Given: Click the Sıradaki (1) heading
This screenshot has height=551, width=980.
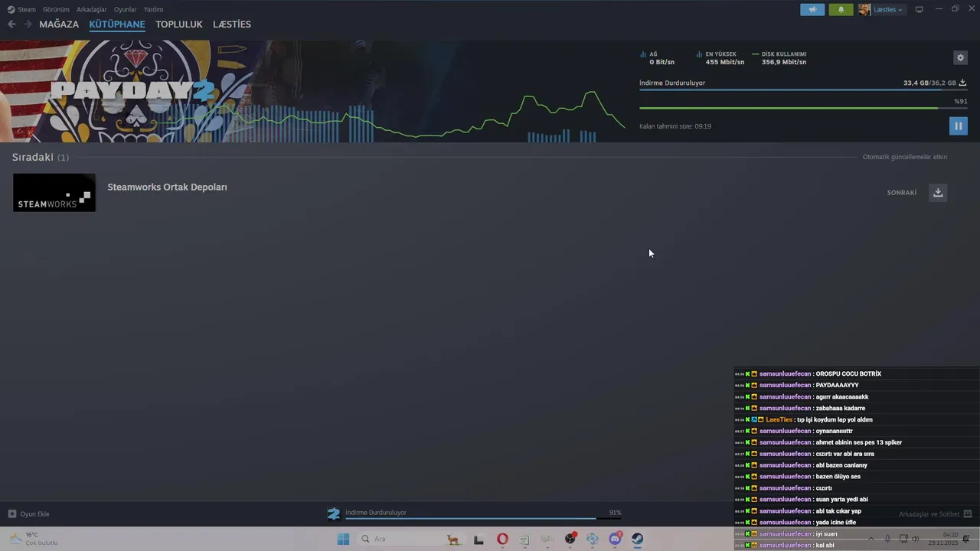Looking at the screenshot, I should (41, 157).
